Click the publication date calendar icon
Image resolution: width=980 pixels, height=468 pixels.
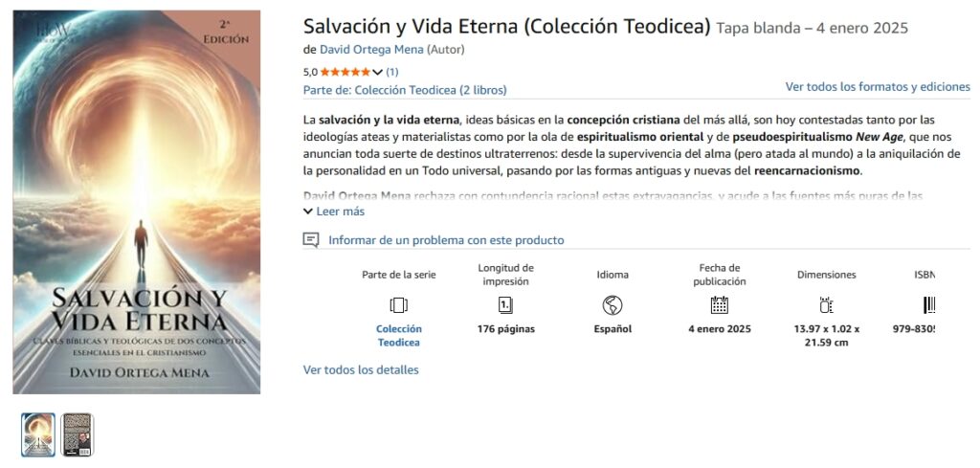click(720, 305)
